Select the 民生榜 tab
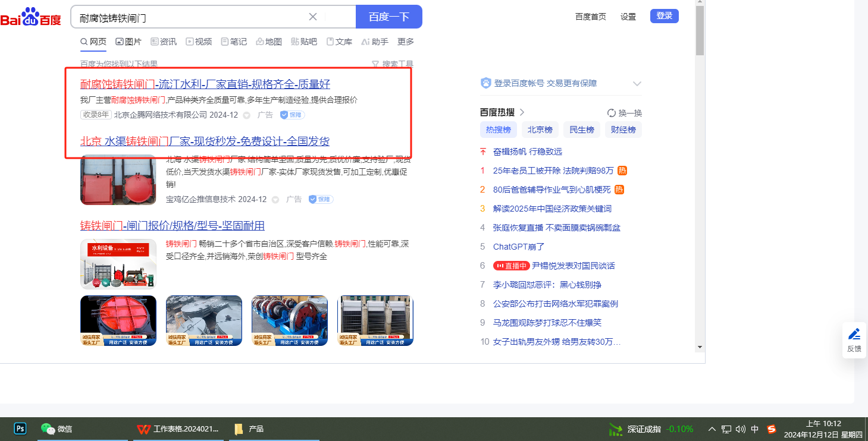This screenshot has width=868, height=441. pos(582,130)
